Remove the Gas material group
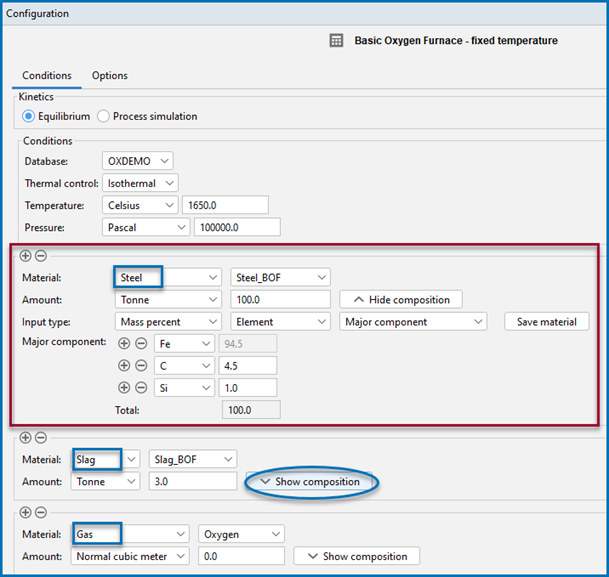This screenshot has width=609, height=577. [41, 512]
